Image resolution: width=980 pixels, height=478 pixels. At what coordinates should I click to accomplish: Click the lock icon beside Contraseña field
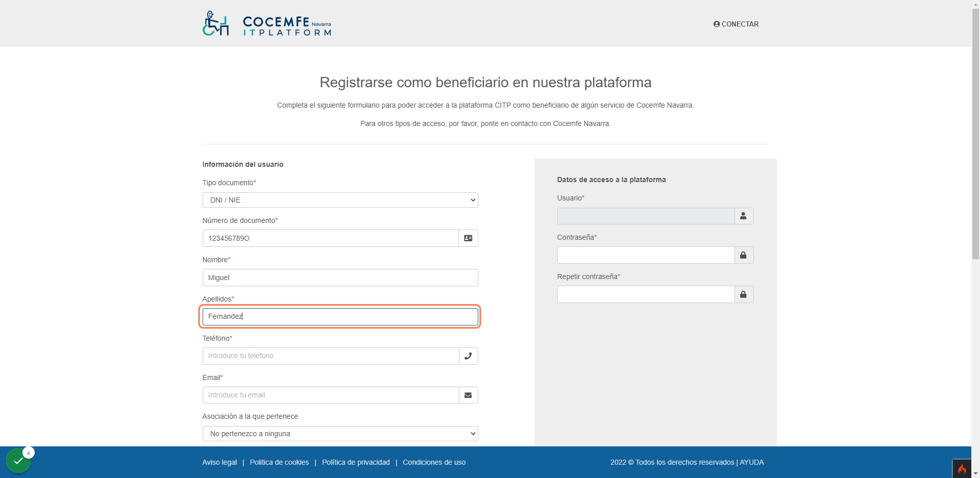point(744,255)
